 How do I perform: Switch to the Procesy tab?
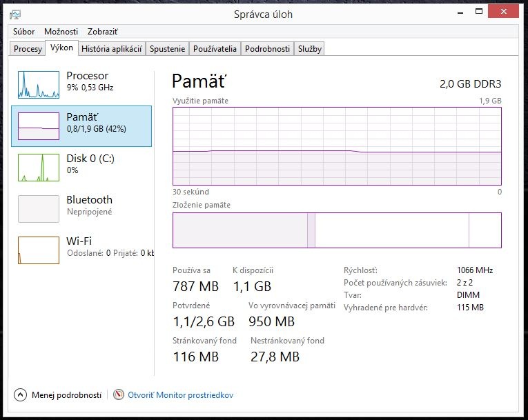28,49
